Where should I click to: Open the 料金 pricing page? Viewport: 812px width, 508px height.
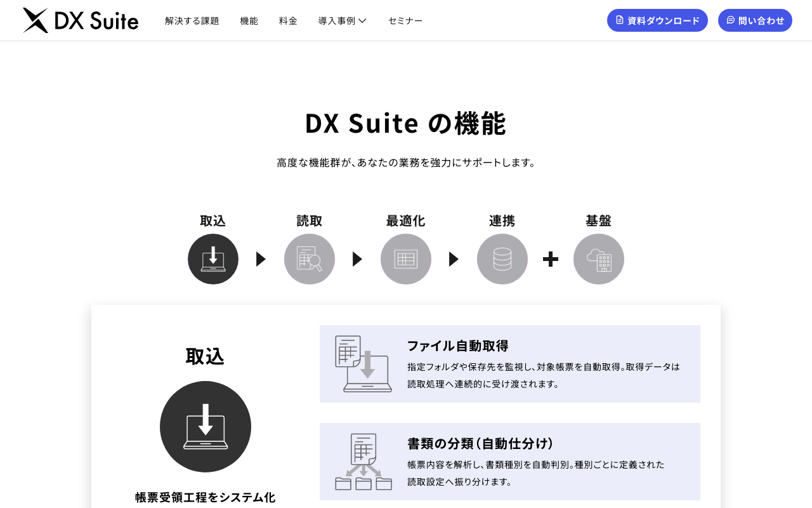[288, 20]
